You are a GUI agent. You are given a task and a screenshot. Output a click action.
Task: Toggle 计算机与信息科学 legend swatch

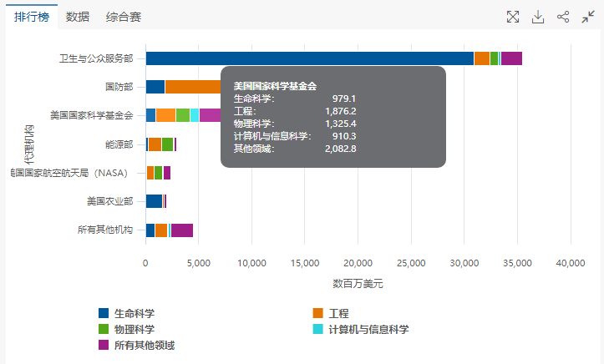317,329
